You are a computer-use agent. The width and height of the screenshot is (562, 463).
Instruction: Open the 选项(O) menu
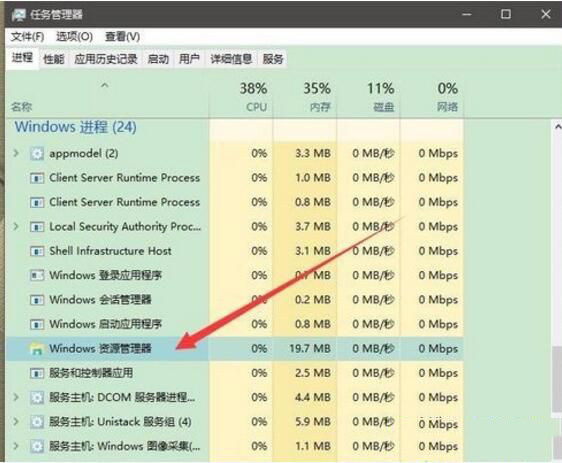point(75,37)
